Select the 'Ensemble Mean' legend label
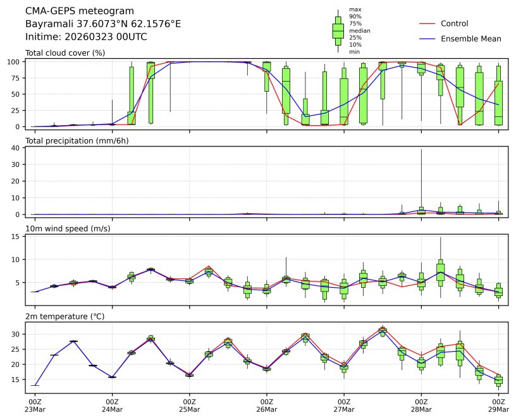 click(x=470, y=39)
